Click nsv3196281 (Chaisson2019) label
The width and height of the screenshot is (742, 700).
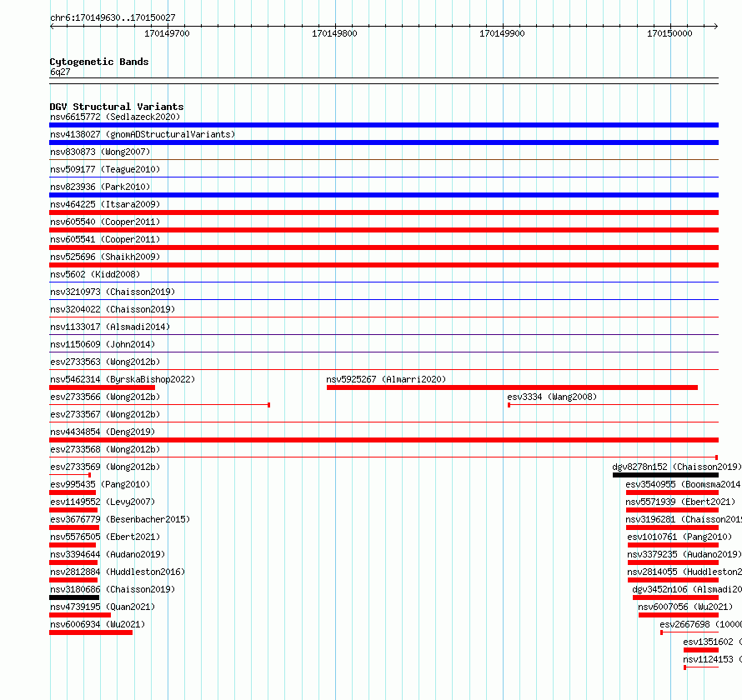click(x=684, y=519)
